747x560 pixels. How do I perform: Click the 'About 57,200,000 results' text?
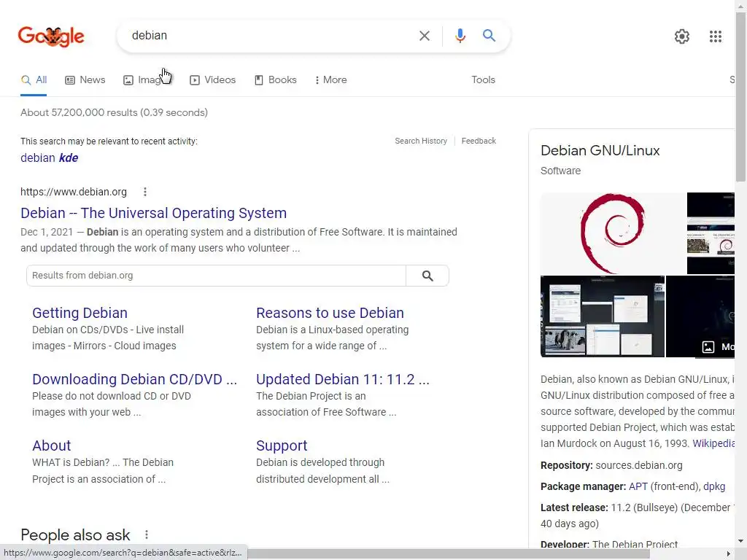tap(114, 113)
